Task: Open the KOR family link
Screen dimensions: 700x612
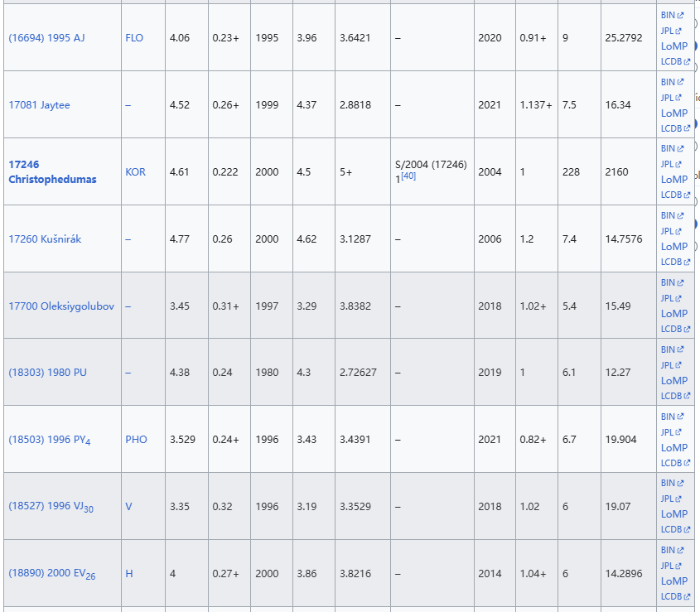Action: click(x=135, y=172)
